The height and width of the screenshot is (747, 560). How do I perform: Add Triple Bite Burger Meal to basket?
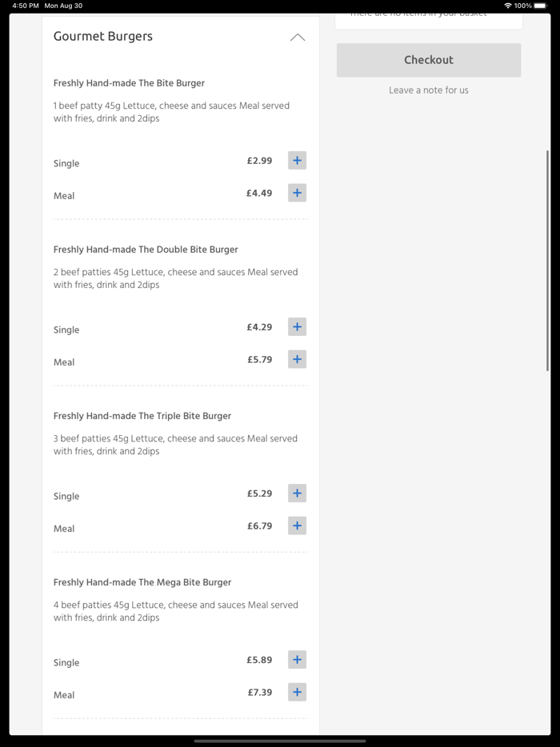pyautogui.click(x=297, y=525)
